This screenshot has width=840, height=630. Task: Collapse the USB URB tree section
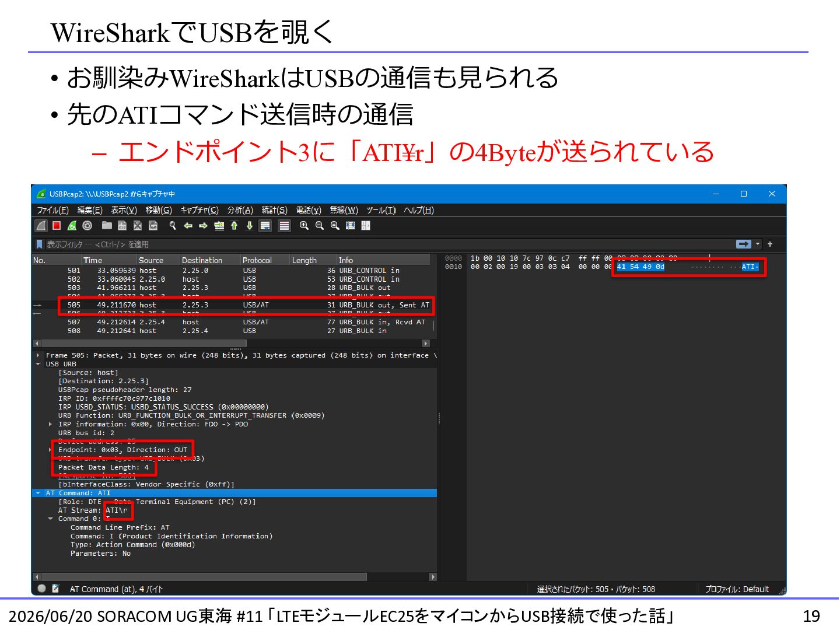pyautogui.click(x=38, y=364)
